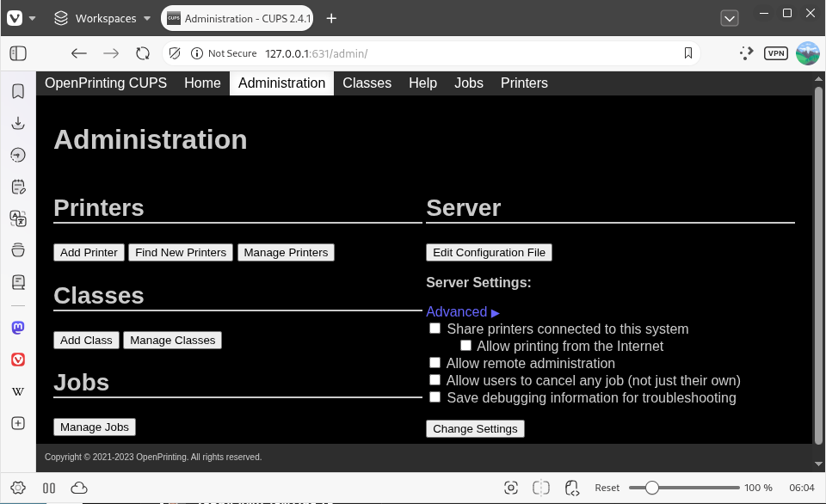The width and height of the screenshot is (826, 504).
Task: Go to the Classes page
Action: tap(367, 83)
